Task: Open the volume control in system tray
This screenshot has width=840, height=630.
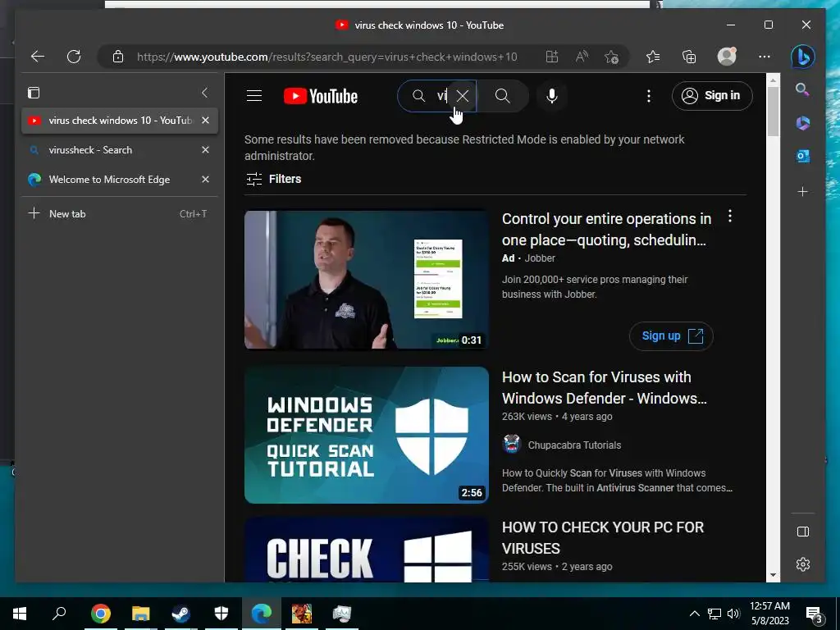Action: tap(733, 614)
